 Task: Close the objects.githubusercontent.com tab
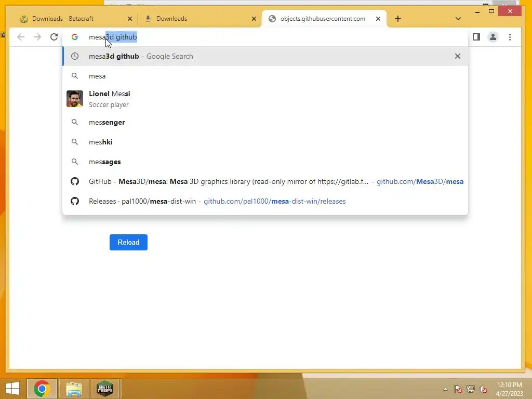(x=378, y=19)
